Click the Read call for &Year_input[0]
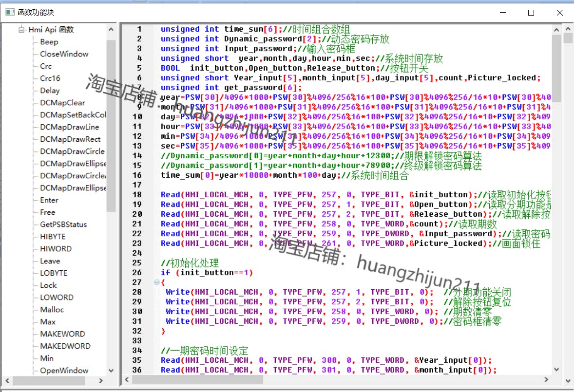Viewport: 574px width, 392px height. pyautogui.click(x=326, y=360)
